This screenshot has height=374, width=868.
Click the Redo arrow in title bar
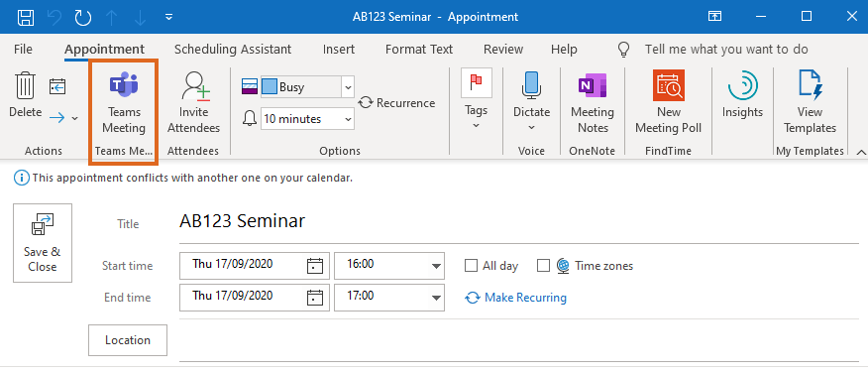click(83, 17)
